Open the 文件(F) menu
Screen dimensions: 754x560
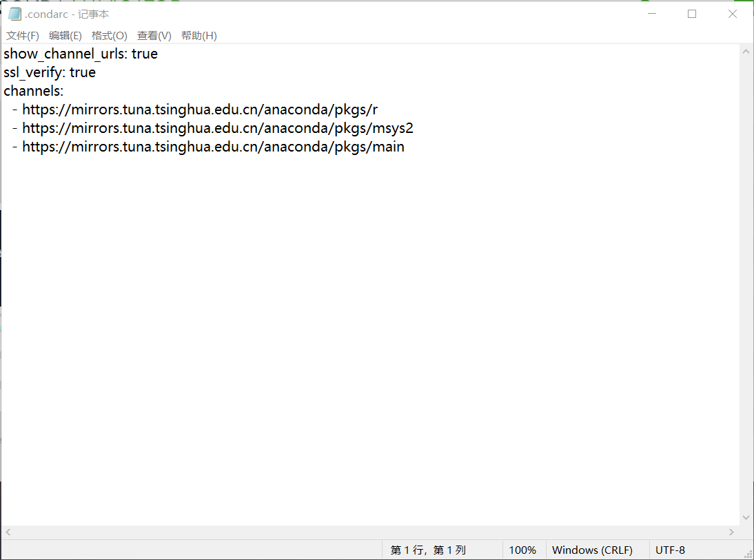23,36
